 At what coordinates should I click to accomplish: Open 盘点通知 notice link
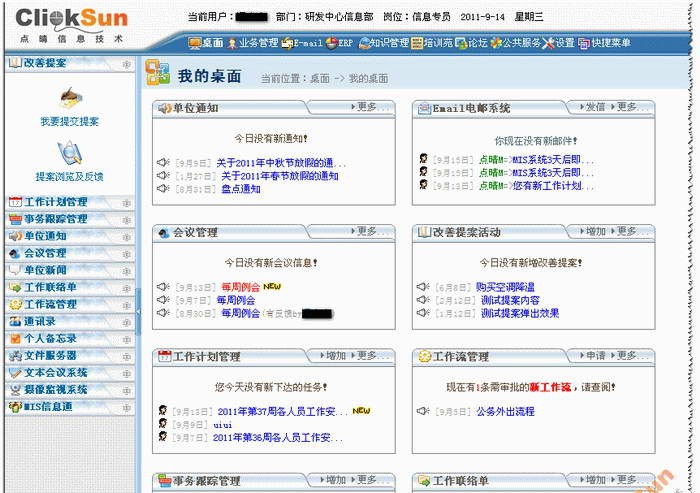[241, 189]
